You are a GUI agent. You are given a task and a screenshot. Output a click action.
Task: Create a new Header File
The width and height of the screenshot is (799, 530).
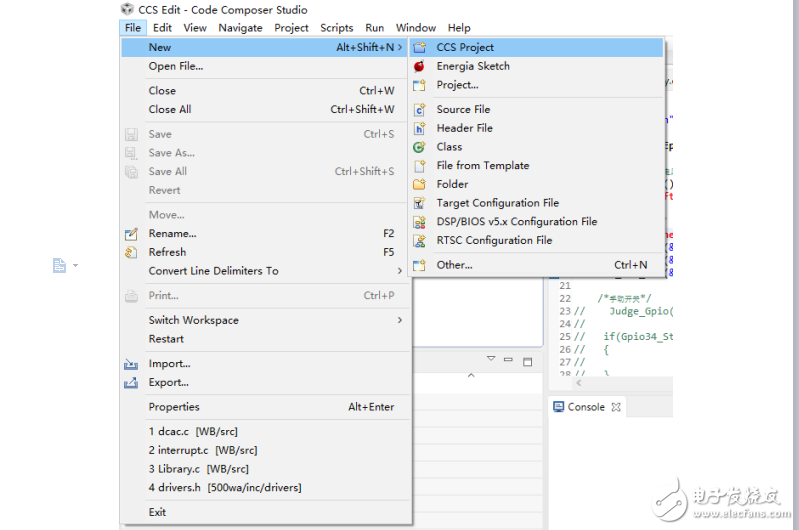click(x=464, y=128)
